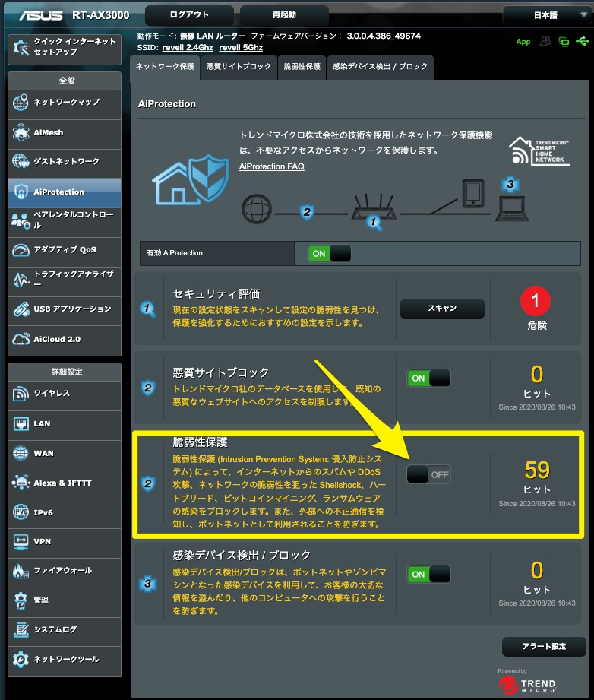The width and height of the screenshot is (594, 700).
Task: Click the アラート設定 button
Action: tap(544, 647)
